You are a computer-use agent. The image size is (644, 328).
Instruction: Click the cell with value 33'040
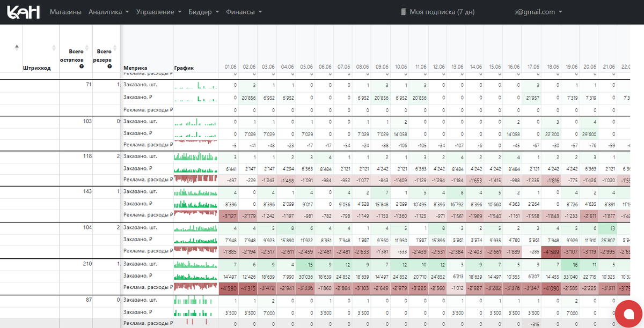point(570,276)
